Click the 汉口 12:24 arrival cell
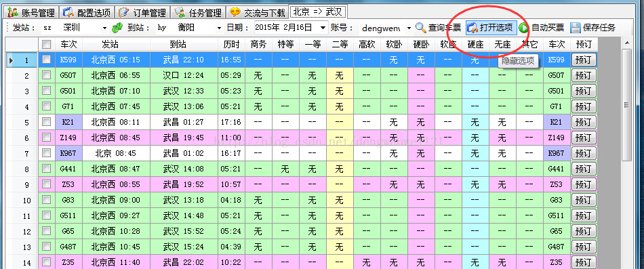Viewport: 644px width, 269px height. pos(184,76)
